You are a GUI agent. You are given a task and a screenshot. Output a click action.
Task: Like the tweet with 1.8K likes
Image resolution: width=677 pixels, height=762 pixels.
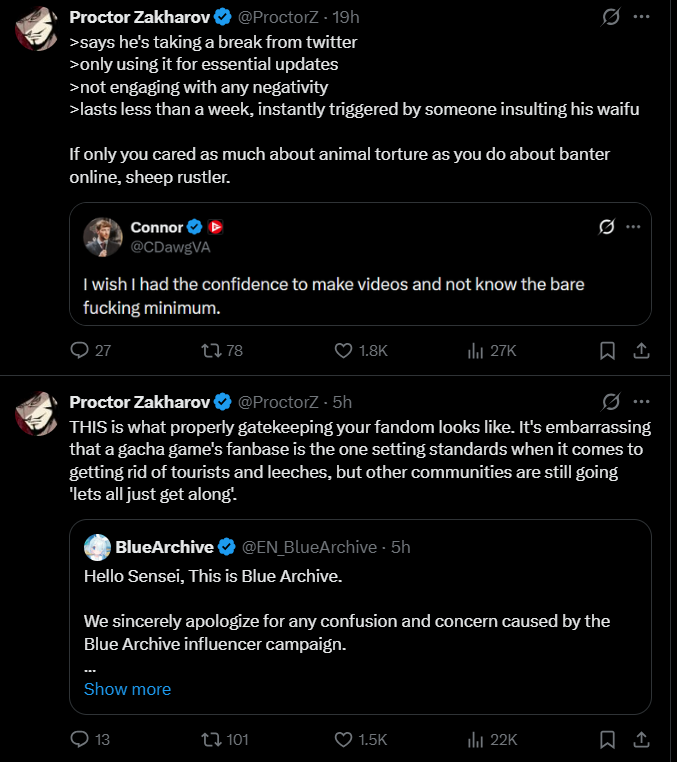click(x=344, y=351)
